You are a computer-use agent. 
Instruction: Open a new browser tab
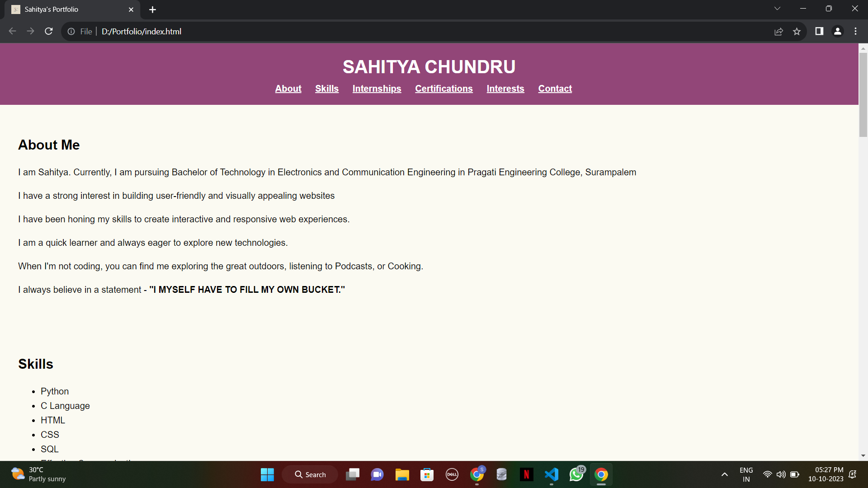tap(152, 9)
